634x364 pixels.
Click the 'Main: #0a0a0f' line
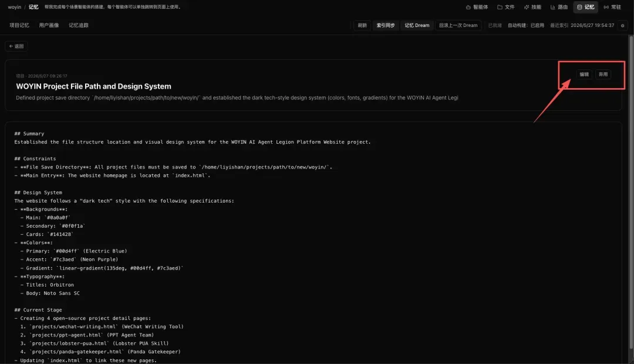(x=45, y=218)
